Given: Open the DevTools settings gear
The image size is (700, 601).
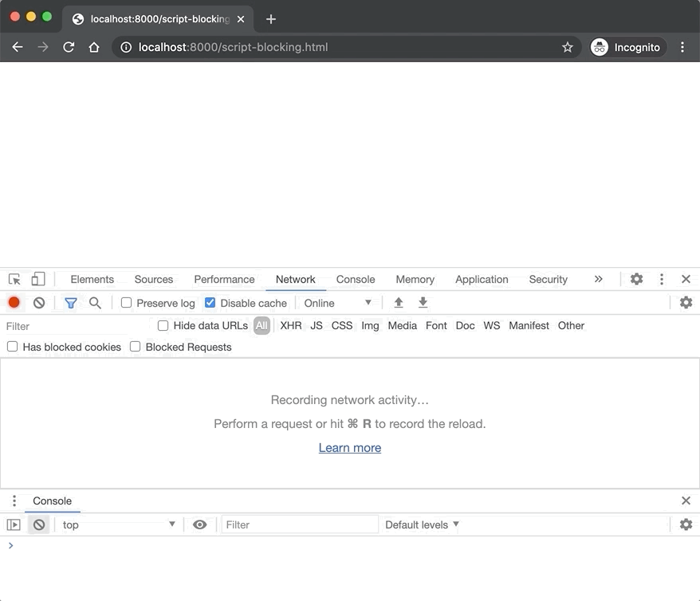Looking at the screenshot, I should pos(636,279).
